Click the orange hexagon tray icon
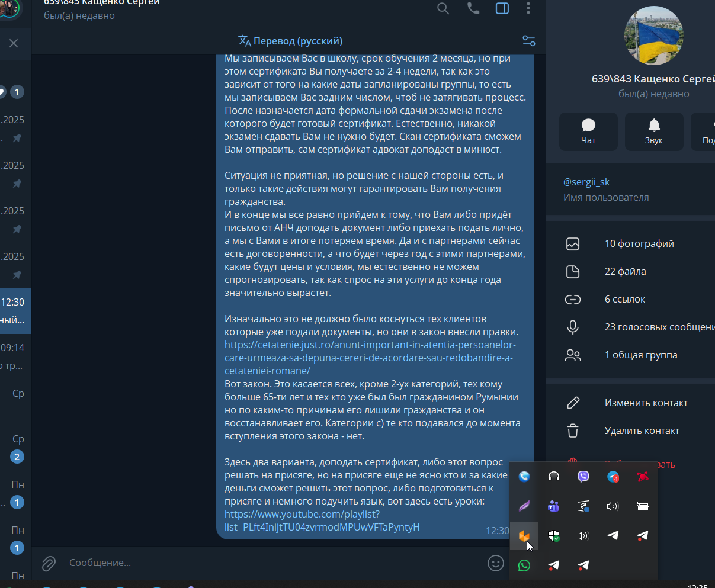This screenshot has width=715, height=588. click(x=524, y=536)
